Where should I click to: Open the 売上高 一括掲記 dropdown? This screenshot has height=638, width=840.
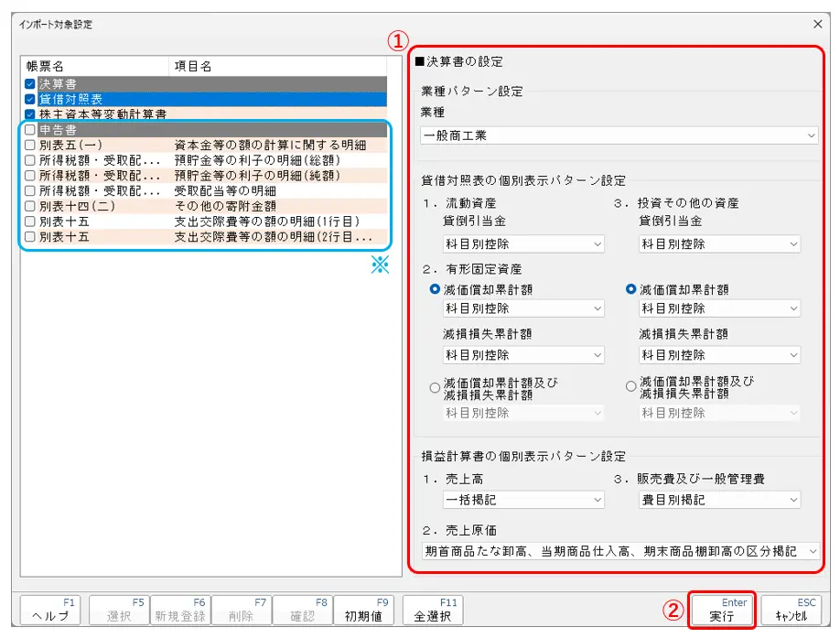[x=523, y=500]
